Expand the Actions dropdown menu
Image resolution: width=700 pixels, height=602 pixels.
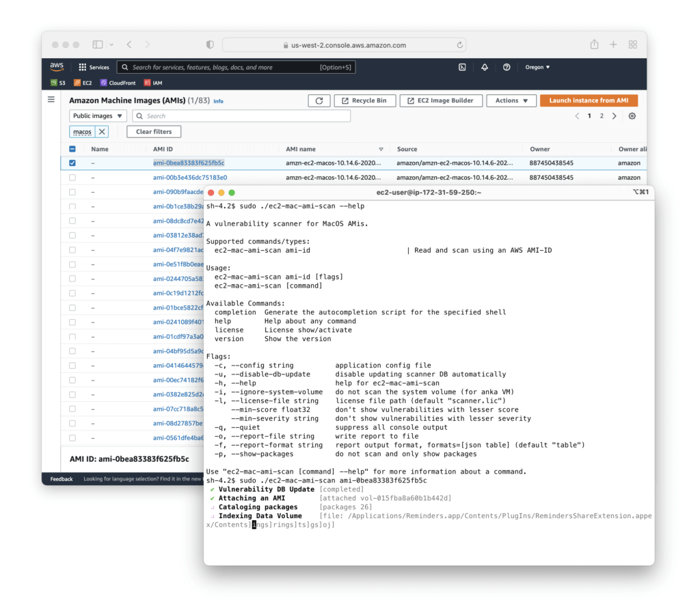[511, 100]
